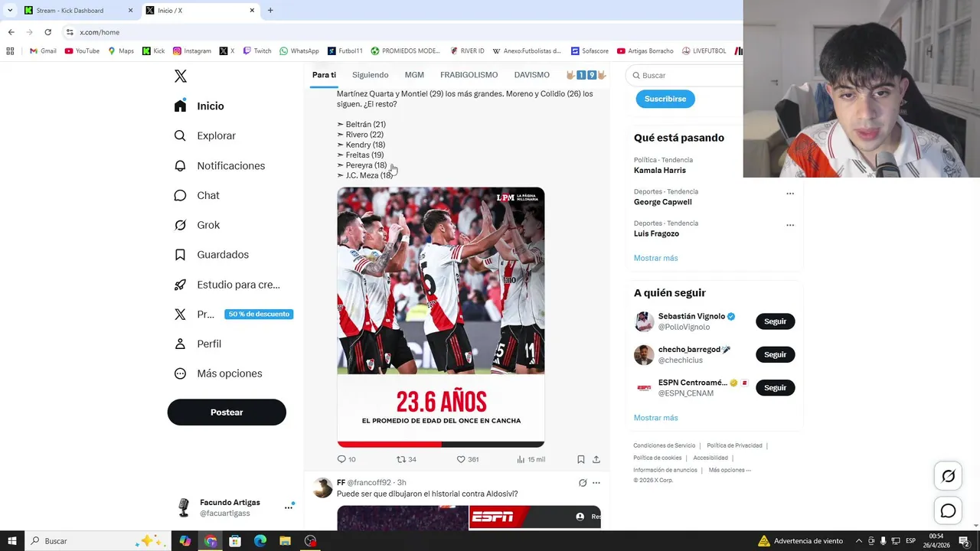Screen dimensions: 980x551
Task: Open Notificaciones in the sidebar
Action: coord(220,165)
